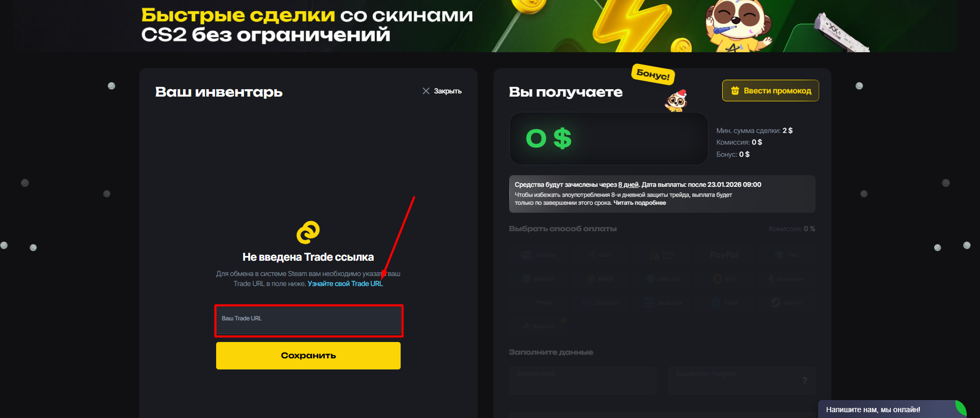
Task: Select the PayPal payment method
Action: (724, 255)
